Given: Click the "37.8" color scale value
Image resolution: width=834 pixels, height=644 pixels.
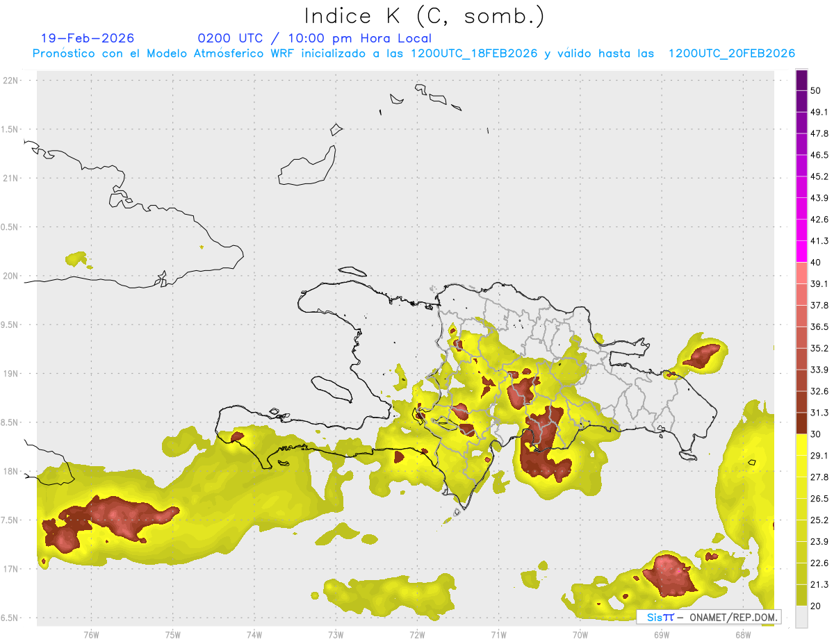Looking at the screenshot, I should click(x=819, y=305).
